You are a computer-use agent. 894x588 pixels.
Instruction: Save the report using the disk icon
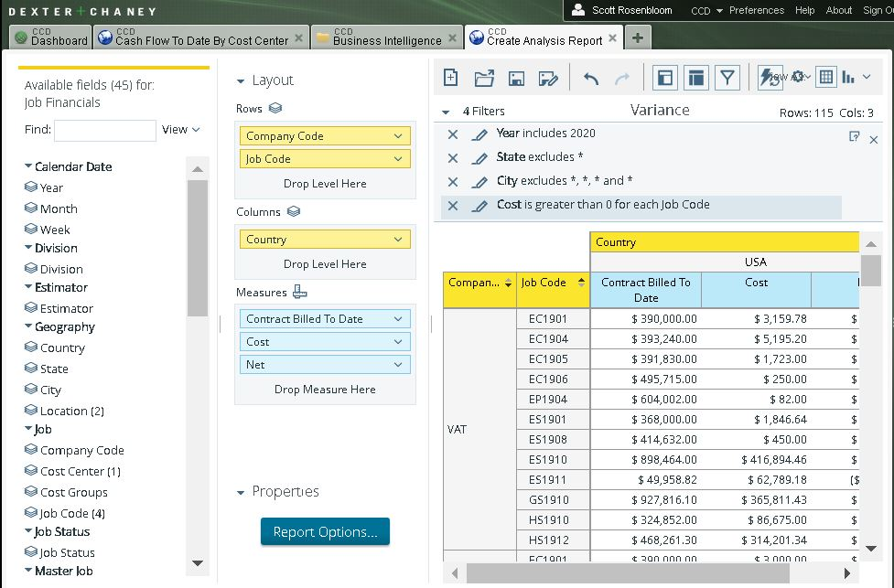(516, 79)
